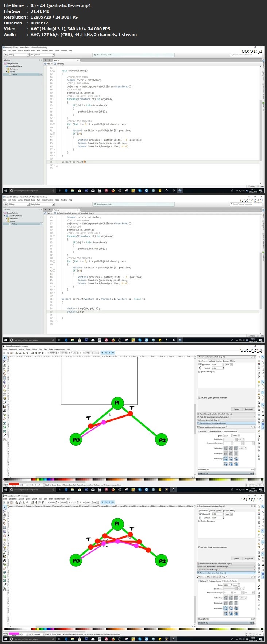The height and width of the screenshot is (644, 267).
Task: Open mm unit dropdown beside Breite, 00:07:25 frame
Action: point(237,585)
